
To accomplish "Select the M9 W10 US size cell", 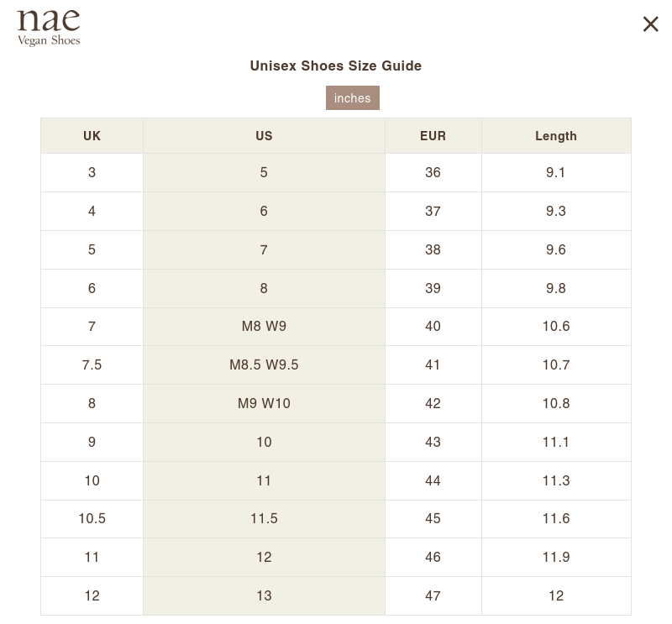I will point(264,404).
